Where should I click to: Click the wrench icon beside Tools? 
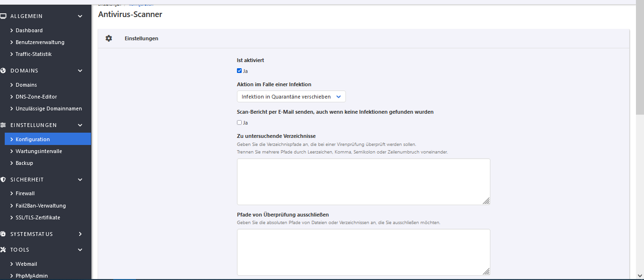click(x=3, y=250)
